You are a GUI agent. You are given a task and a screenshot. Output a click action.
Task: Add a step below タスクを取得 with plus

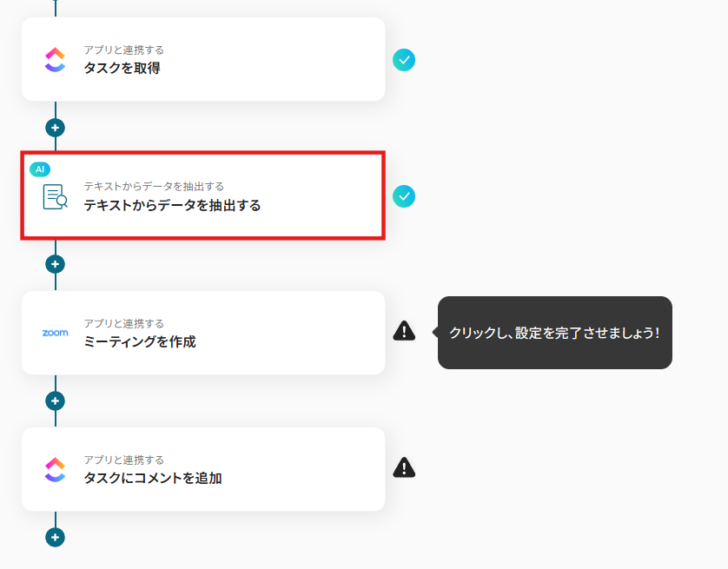click(56, 128)
